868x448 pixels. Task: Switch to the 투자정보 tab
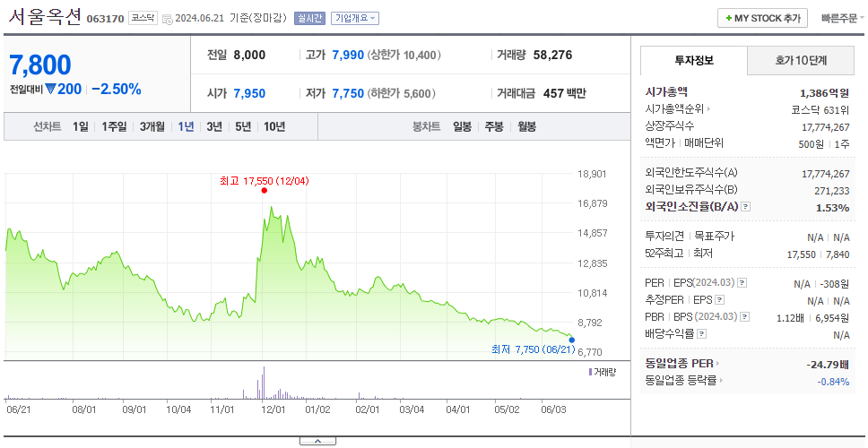pos(694,60)
